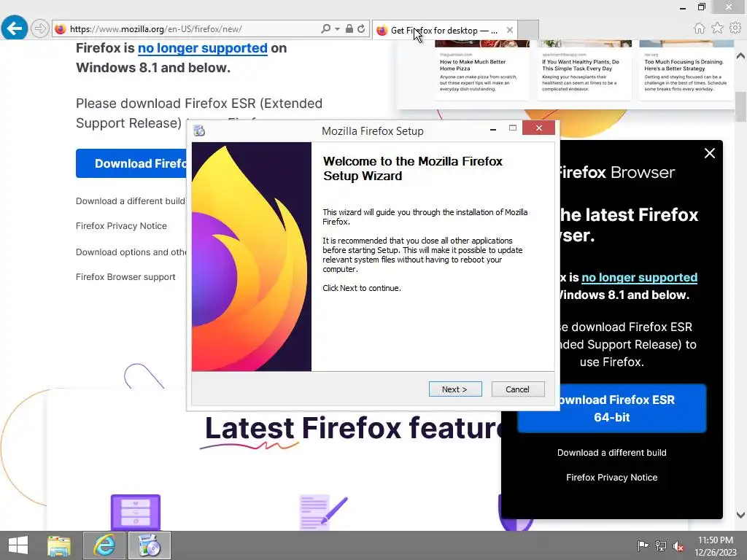
Task: Click the scroll up arrow on page scrollbar
Action: pos(741,55)
